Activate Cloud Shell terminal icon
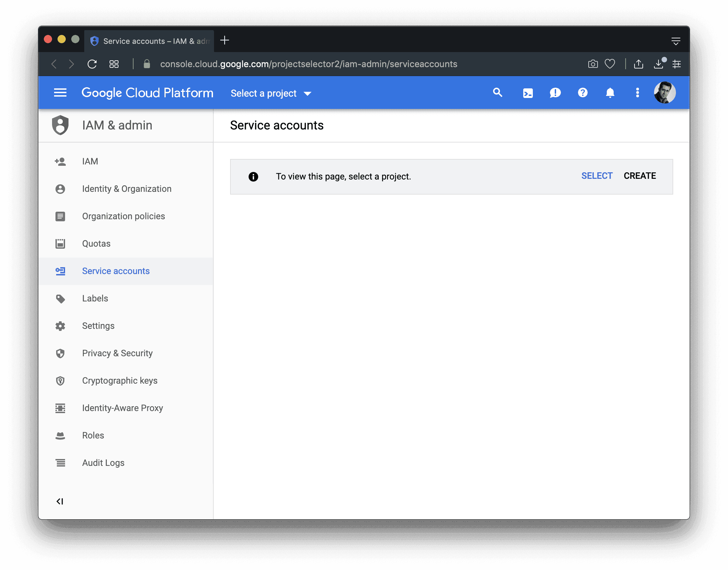Screen dimensions: 728x570 (528, 93)
